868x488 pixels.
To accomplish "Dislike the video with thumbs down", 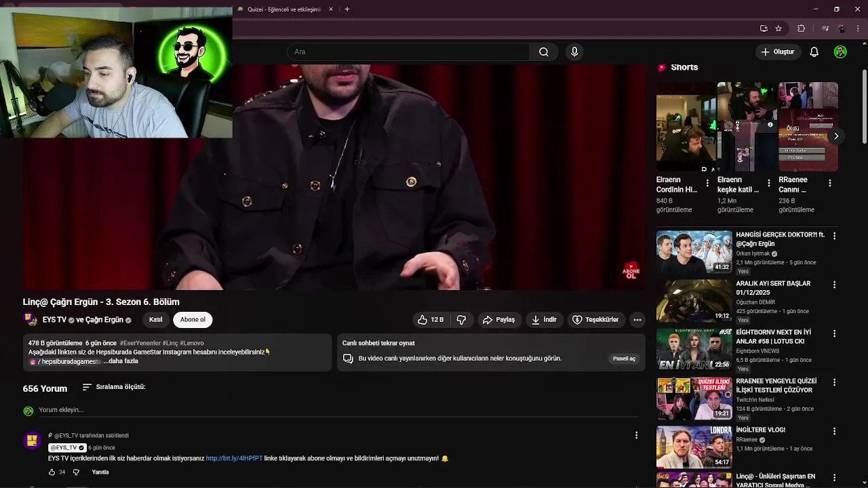I will tap(461, 320).
